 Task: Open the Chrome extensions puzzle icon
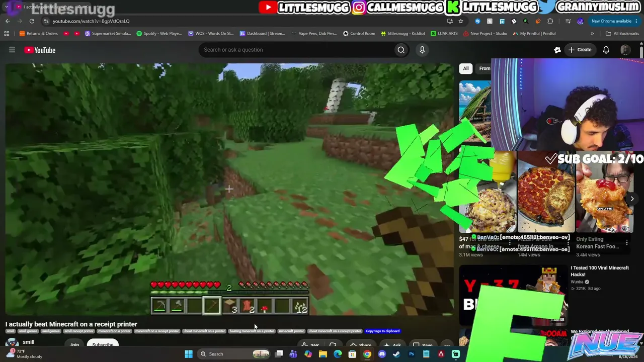click(550, 21)
